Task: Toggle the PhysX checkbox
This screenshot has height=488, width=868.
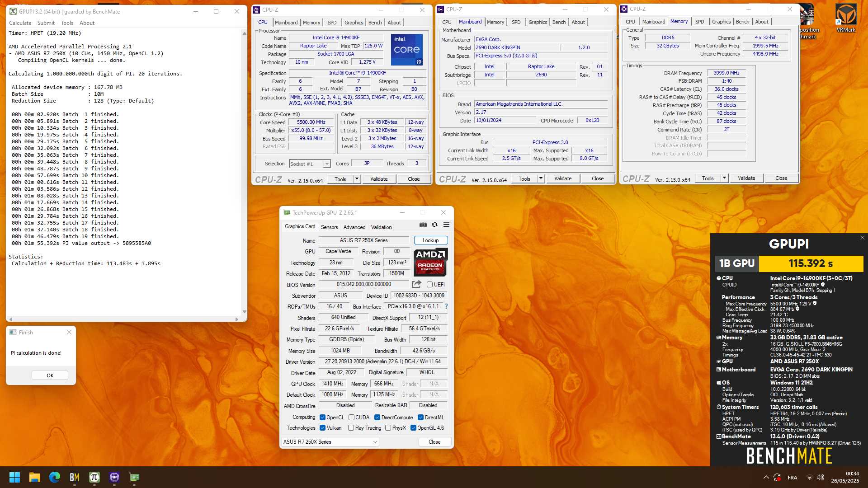Action: point(388,428)
